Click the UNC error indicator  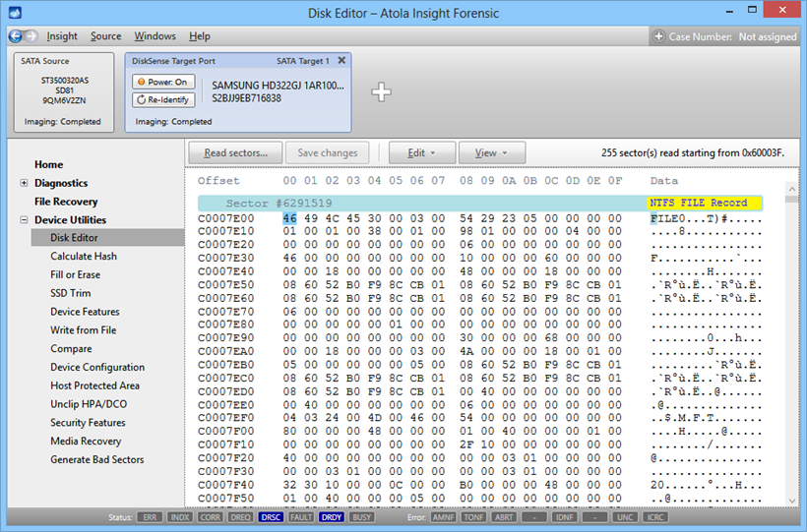coord(625,517)
